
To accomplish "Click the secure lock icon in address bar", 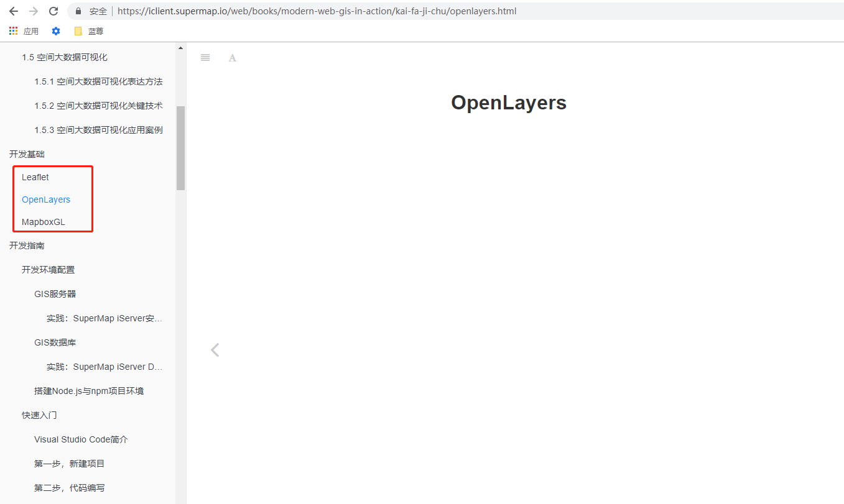I will tap(78, 11).
